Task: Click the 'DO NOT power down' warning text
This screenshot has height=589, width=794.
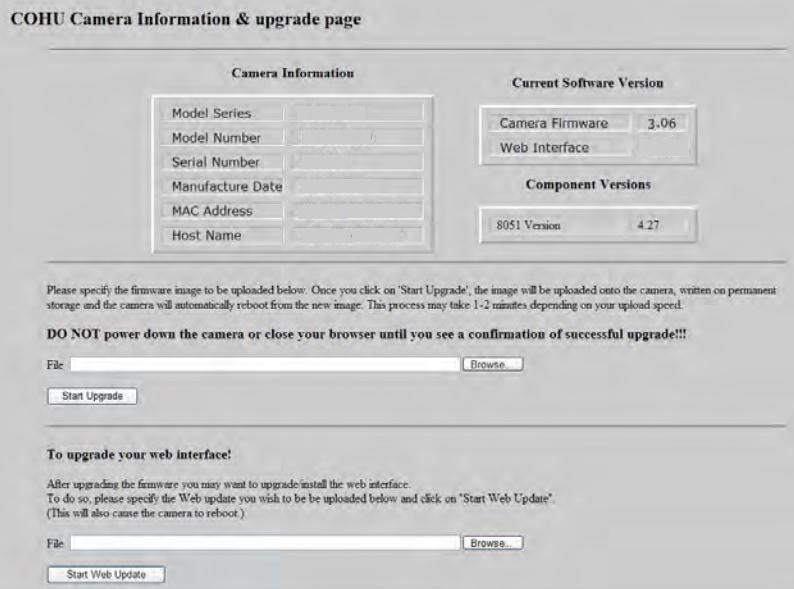Action: tap(367, 334)
